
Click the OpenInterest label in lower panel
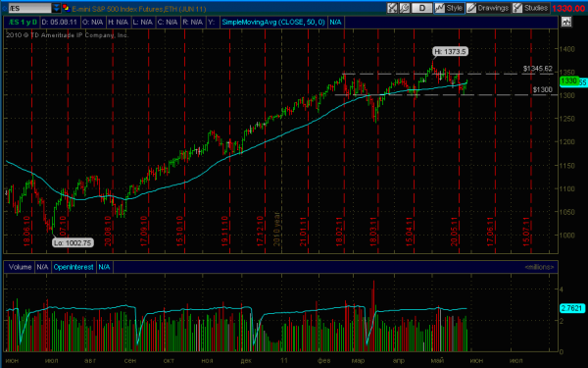(x=73, y=267)
